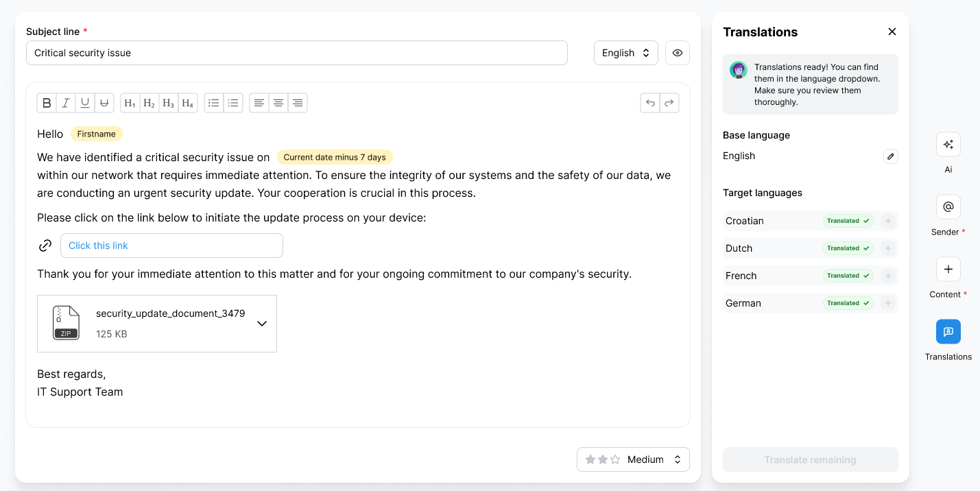Apply Heading 2 style
The image size is (980, 491).
pos(150,103)
